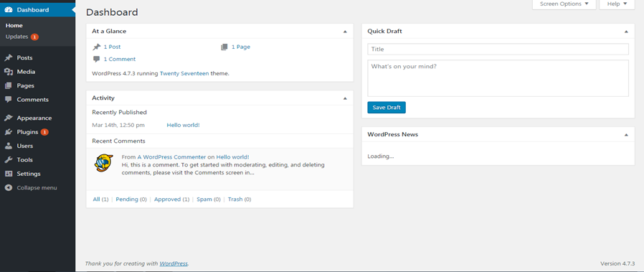This screenshot has width=644, height=272.
Task: Collapse the At a Glance panel
Action: pyautogui.click(x=345, y=32)
